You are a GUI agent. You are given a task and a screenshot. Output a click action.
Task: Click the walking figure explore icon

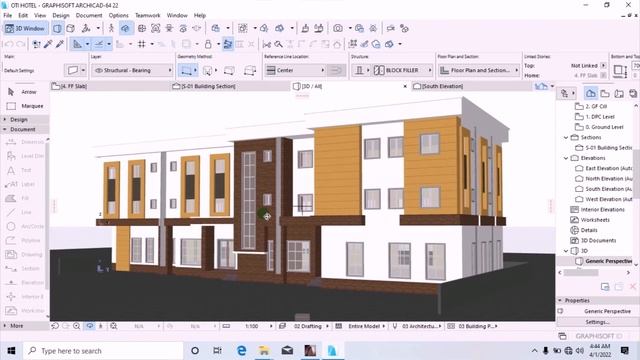click(111, 28)
